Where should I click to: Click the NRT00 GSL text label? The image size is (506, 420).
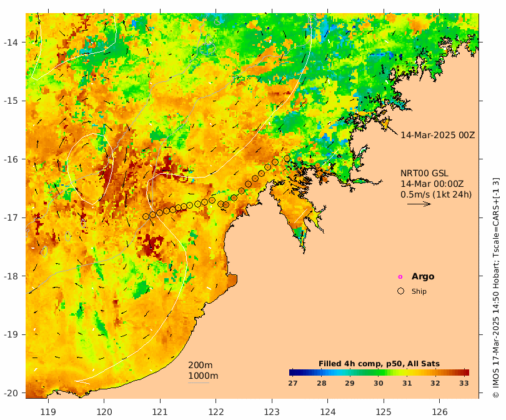[x=424, y=173]
